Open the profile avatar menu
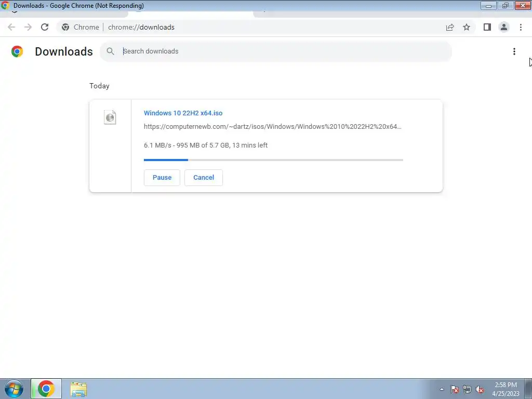Image resolution: width=532 pixels, height=399 pixels. (504, 27)
